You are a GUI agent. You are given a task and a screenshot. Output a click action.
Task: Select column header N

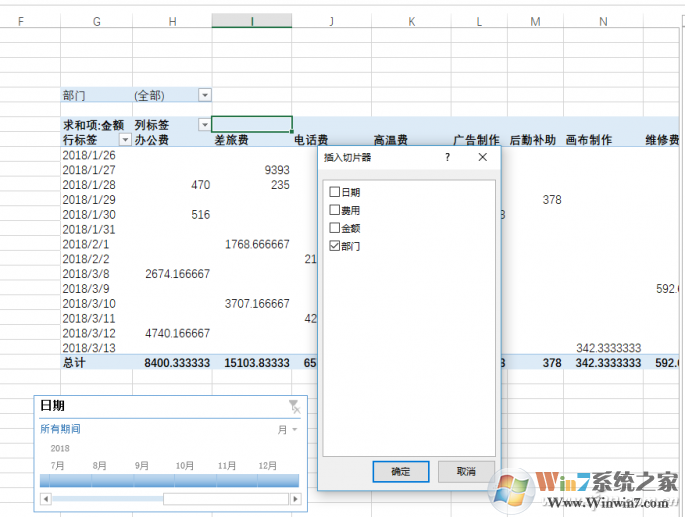point(603,21)
